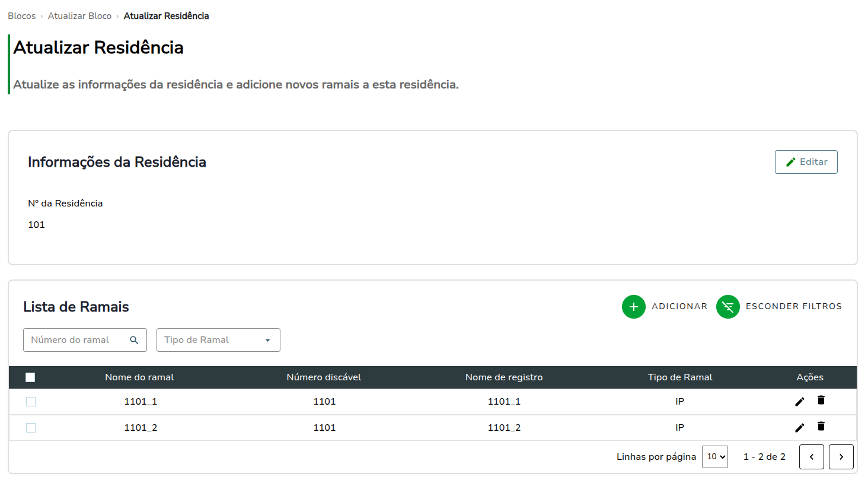Click the Nome de registro column header
The image size is (868, 480).
click(x=504, y=377)
